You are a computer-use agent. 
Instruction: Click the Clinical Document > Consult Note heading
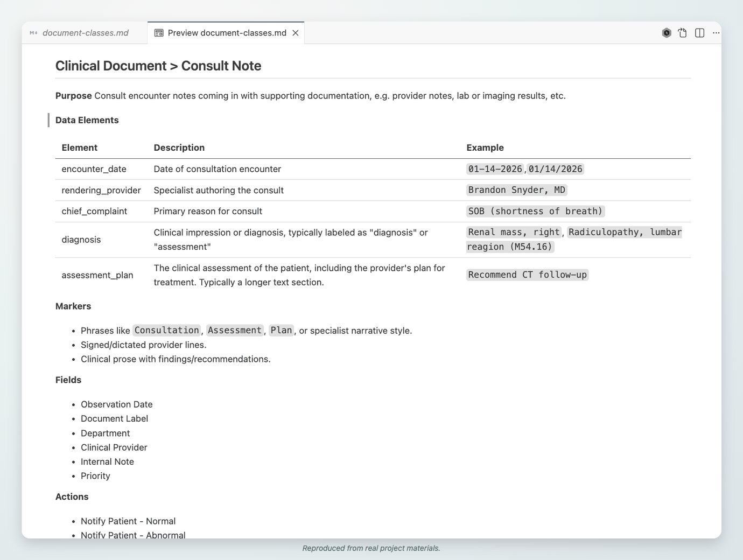point(158,66)
